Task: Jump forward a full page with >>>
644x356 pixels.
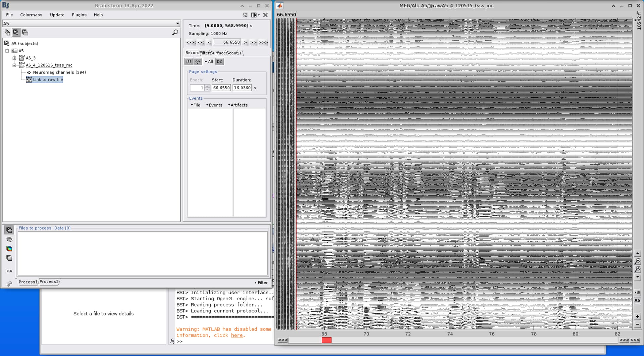Action: 263,43
